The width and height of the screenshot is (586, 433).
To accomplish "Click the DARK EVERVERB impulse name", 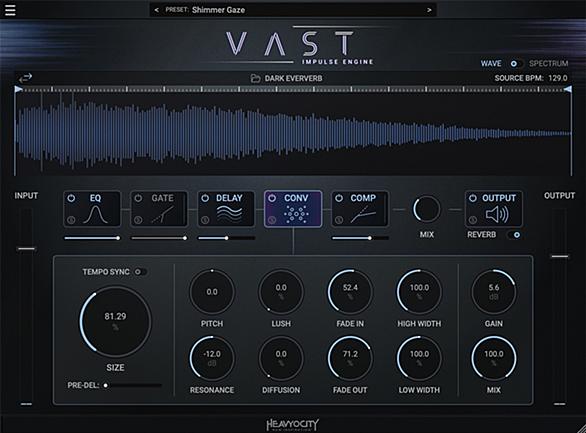I will coord(293,78).
